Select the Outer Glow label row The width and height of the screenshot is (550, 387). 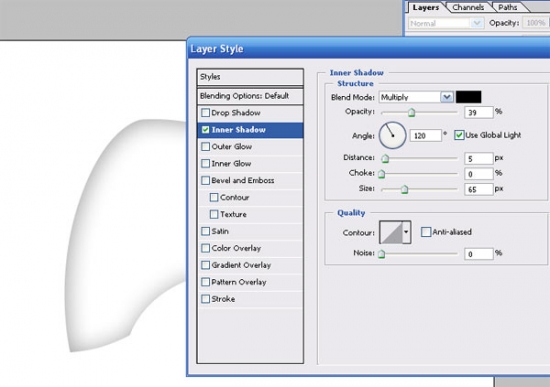(x=232, y=146)
